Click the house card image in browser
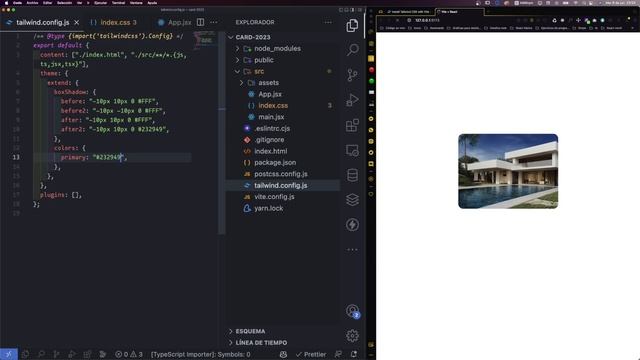Image resolution: width=640 pixels, height=360 pixels. (508, 171)
